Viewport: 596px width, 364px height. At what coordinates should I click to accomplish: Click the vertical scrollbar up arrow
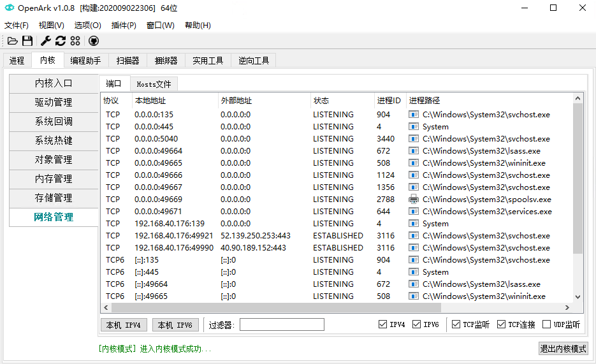click(578, 98)
